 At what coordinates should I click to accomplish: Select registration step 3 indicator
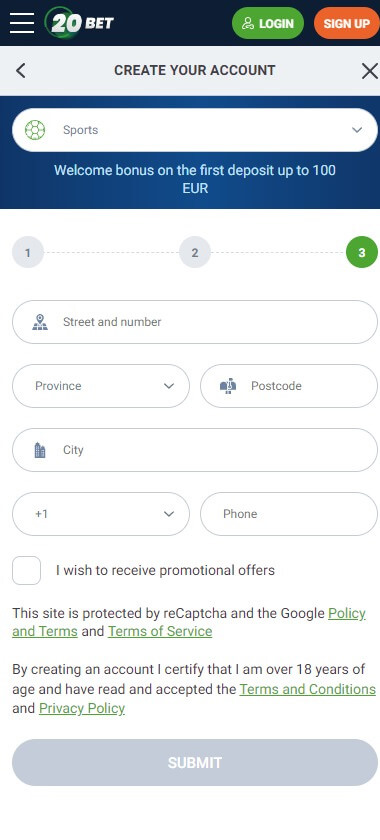[x=362, y=252]
